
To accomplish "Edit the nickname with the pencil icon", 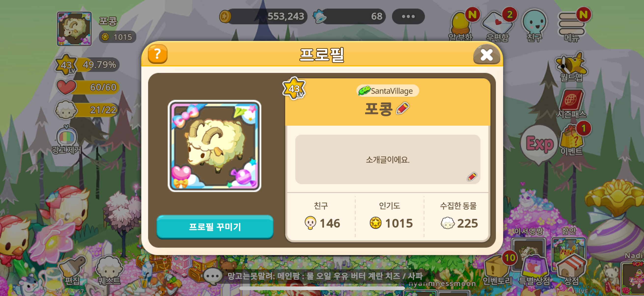I will tap(403, 108).
